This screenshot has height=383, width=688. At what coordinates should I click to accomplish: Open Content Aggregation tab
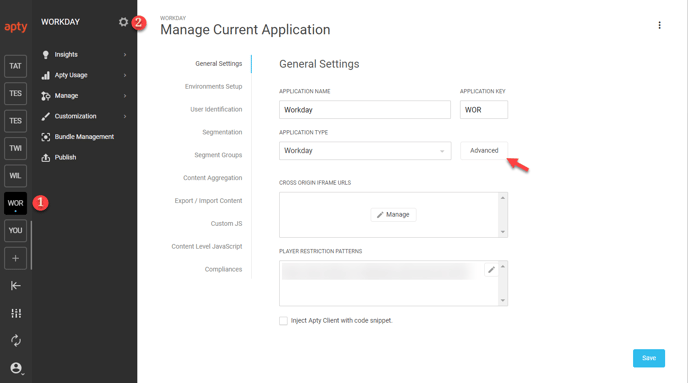click(212, 178)
